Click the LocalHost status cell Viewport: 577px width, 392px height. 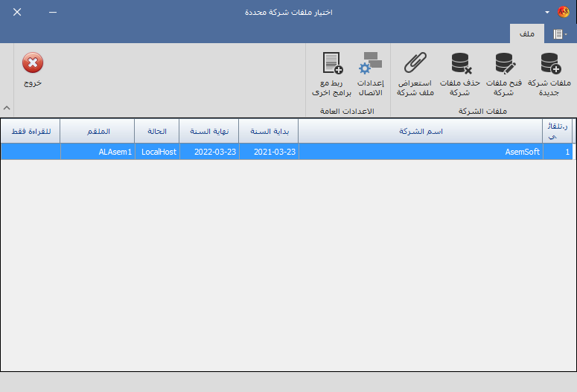point(157,152)
